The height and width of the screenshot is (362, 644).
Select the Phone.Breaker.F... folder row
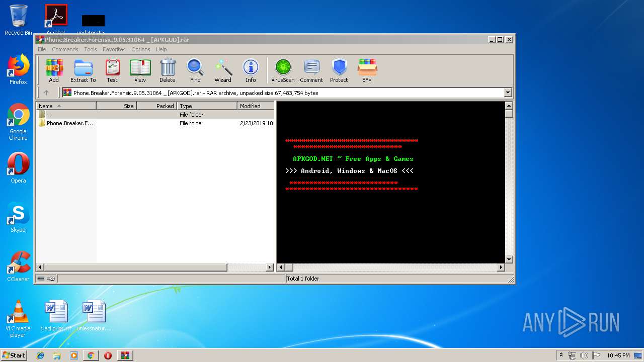[x=155, y=123]
